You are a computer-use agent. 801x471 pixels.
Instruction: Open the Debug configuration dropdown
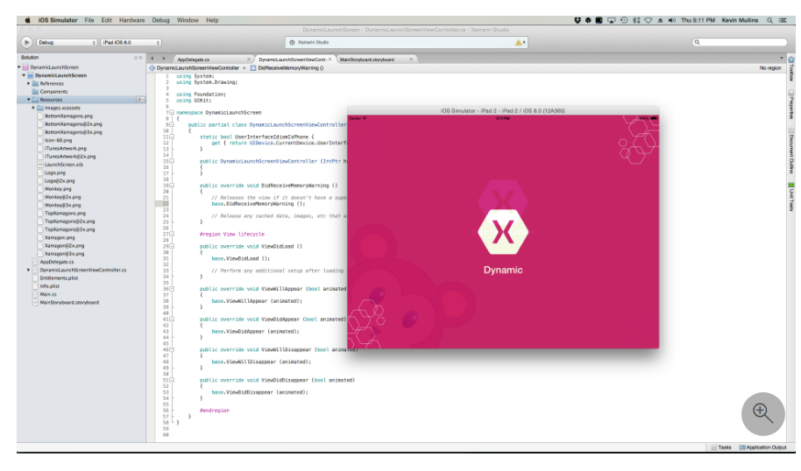[x=60, y=42]
